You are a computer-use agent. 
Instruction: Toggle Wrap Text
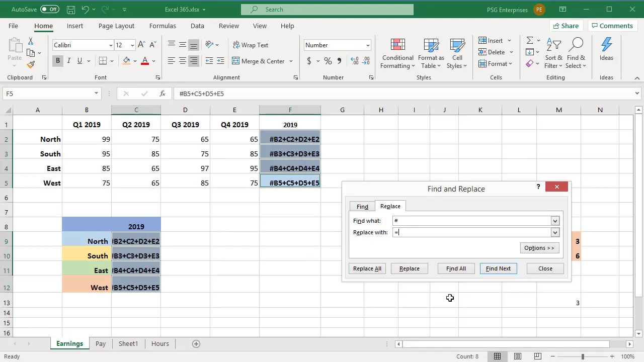[x=251, y=45]
